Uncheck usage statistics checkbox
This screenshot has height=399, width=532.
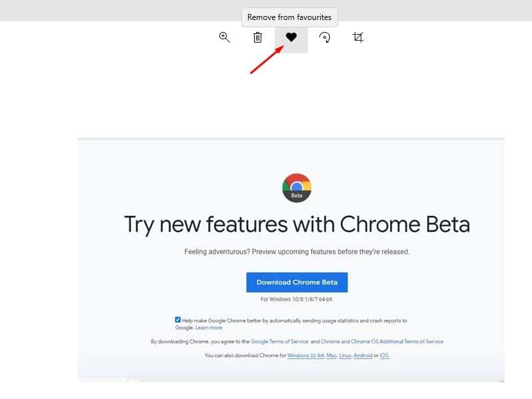point(178,319)
